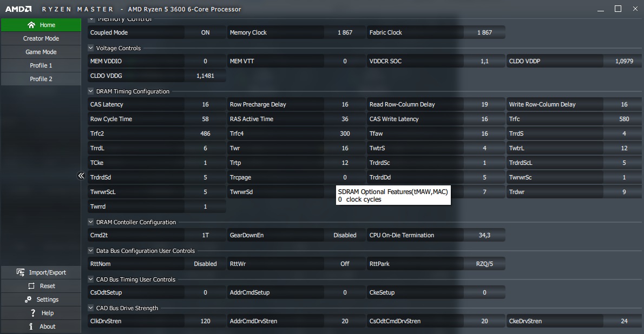Viewport: 644px width, 334px height.
Task: Click the Import/Export icon
Action: [x=21, y=272]
